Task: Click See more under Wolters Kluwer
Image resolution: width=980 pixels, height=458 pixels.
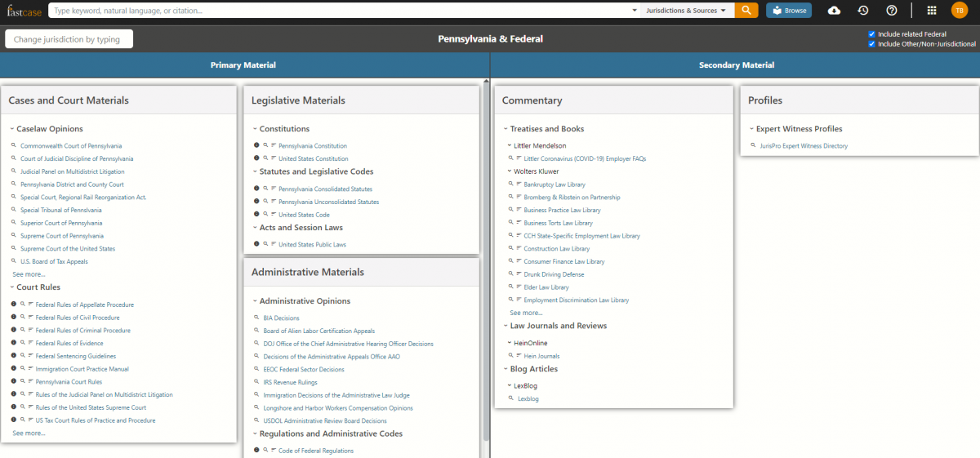Action: pos(526,313)
